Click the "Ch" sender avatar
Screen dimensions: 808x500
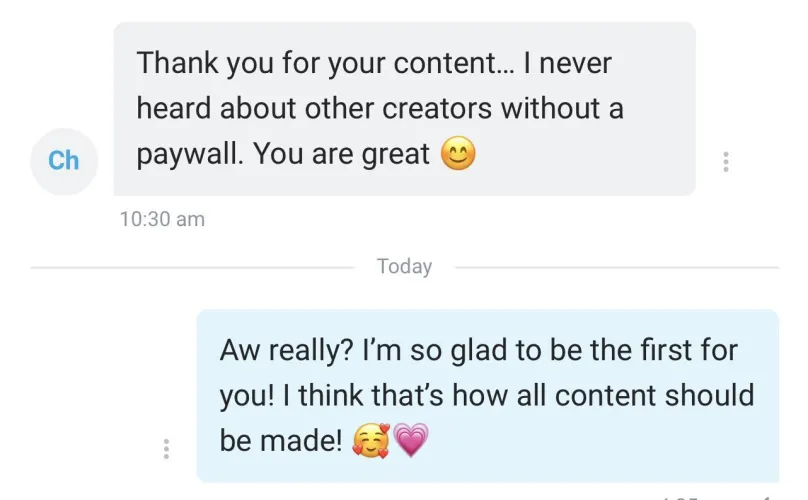click(64, 160)
